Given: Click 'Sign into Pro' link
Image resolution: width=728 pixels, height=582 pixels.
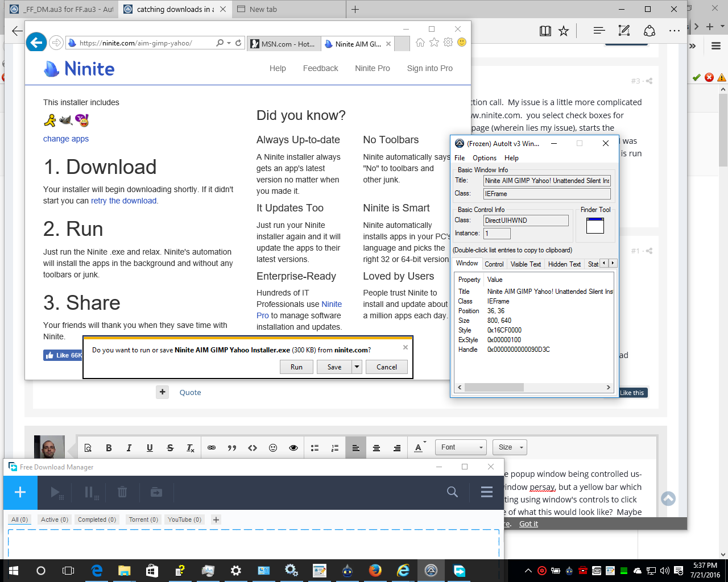Looking at the screenshot, I should click(430, 68).
